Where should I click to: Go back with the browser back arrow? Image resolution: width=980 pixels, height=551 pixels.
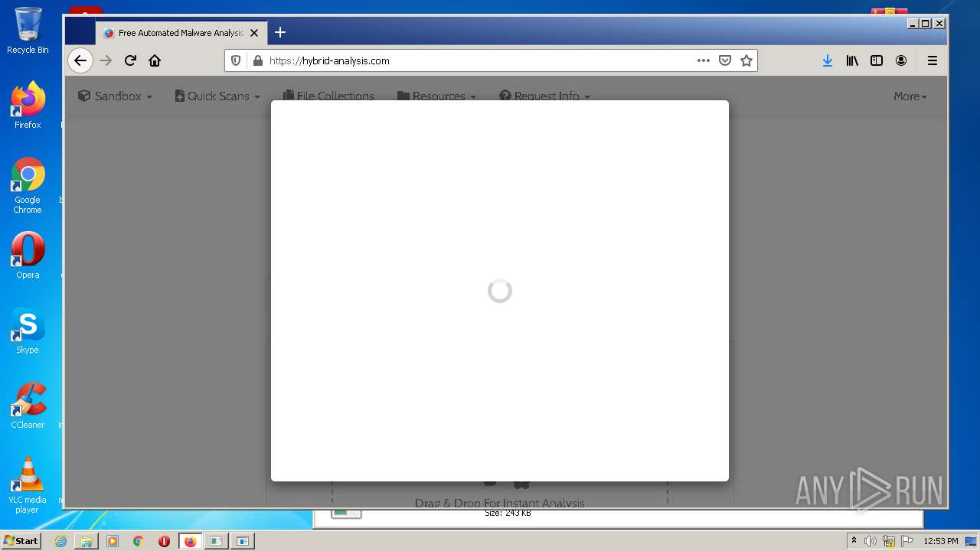point(80,60)
